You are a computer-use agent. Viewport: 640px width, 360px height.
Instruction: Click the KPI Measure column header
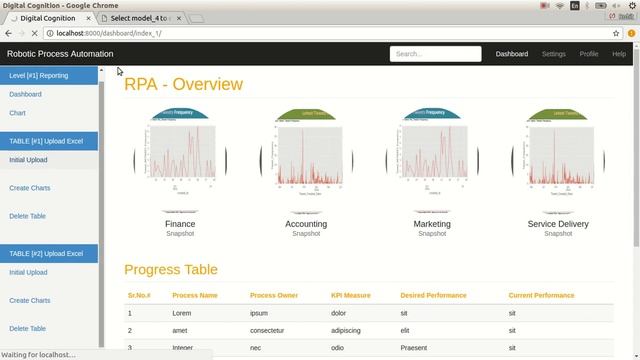tap(351, 296)
